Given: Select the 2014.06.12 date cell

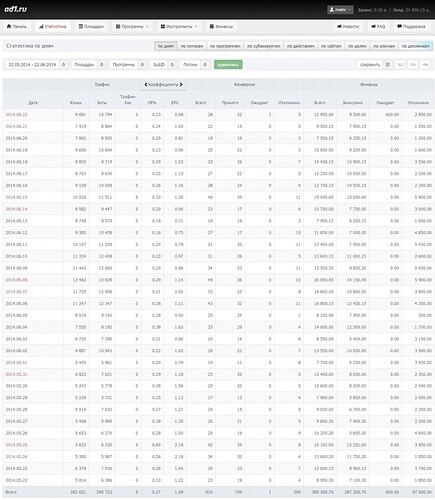Looking at the screenshot, I should click(16, 233).
